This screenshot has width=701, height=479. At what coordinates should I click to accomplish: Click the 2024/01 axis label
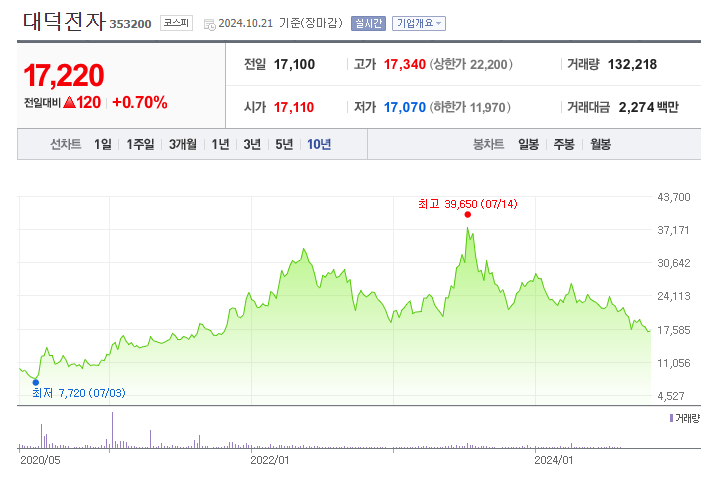[x=553, y=460]
